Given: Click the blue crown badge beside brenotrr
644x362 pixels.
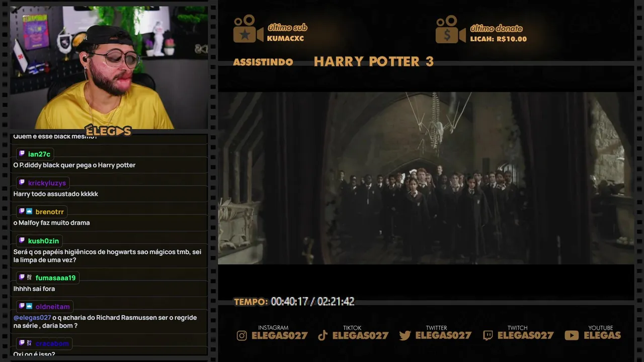Looking at the screenshot, I should click(x=29, y=212).
